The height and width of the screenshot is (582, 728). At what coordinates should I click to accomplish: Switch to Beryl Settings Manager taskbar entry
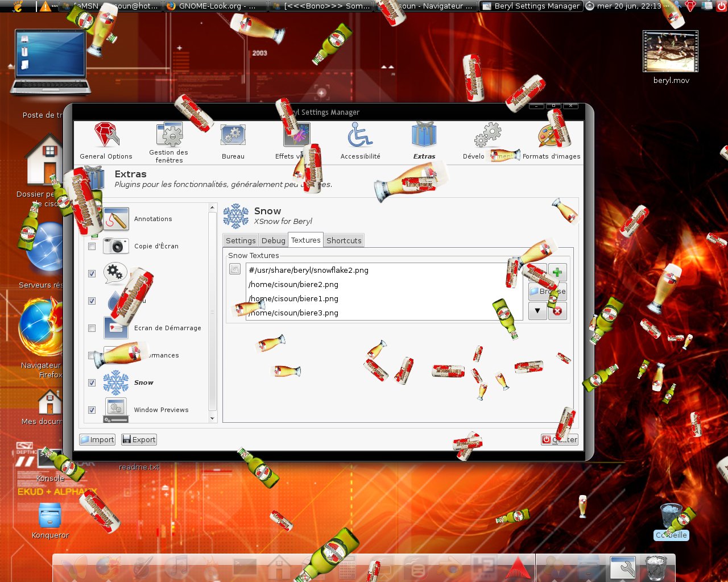[x=531, y=6]
